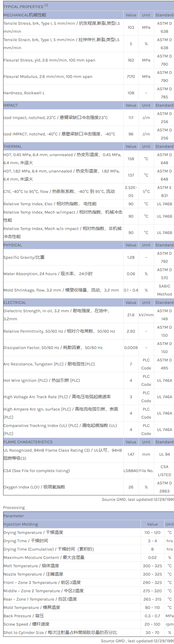
Task: Click the SABIC Method standard cell
Action: tap(164, 290)
